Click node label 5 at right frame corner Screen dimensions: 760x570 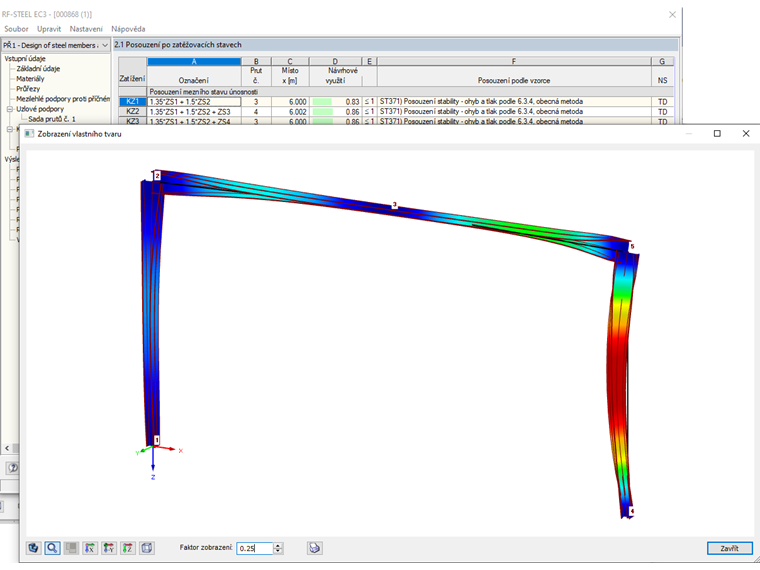632,247
